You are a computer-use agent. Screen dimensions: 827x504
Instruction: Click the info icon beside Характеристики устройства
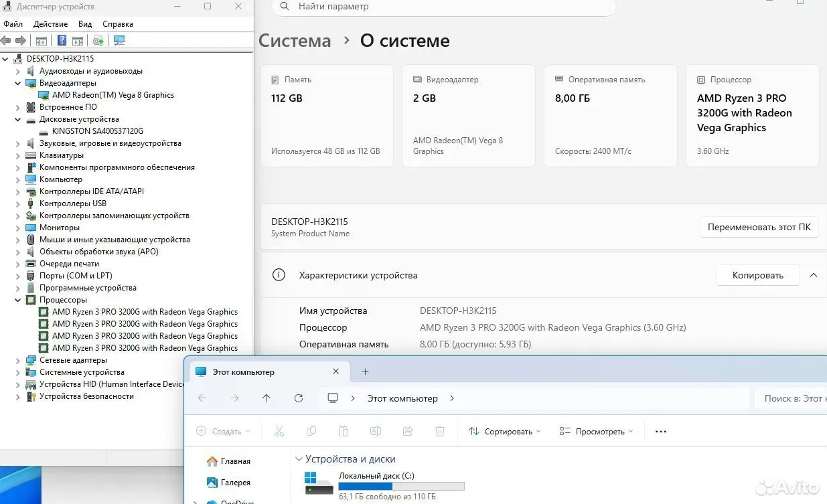[x=279, y=275]
